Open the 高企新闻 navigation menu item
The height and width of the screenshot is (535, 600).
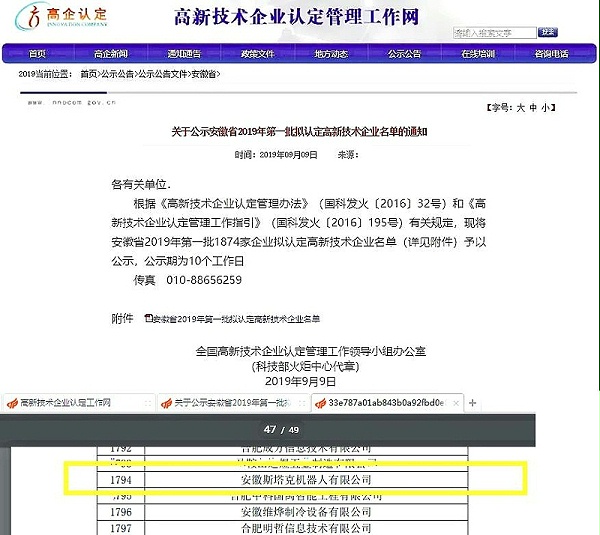click(111, 54)
